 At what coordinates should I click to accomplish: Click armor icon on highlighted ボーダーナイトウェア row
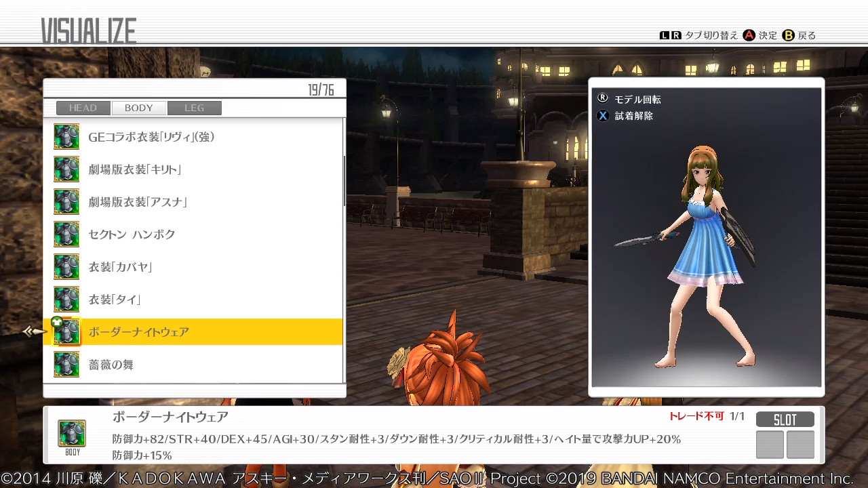(66, 332)
